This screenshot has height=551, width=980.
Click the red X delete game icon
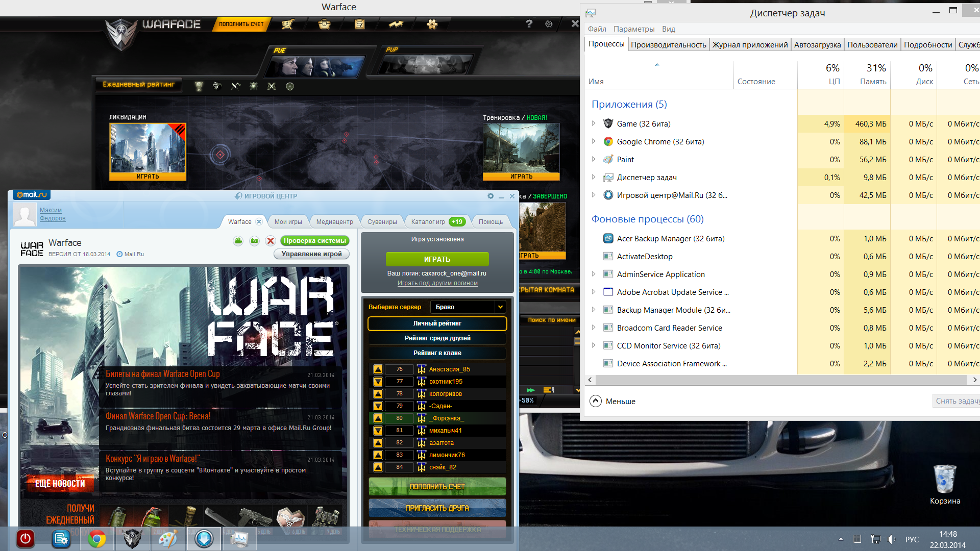pos(271,241)
